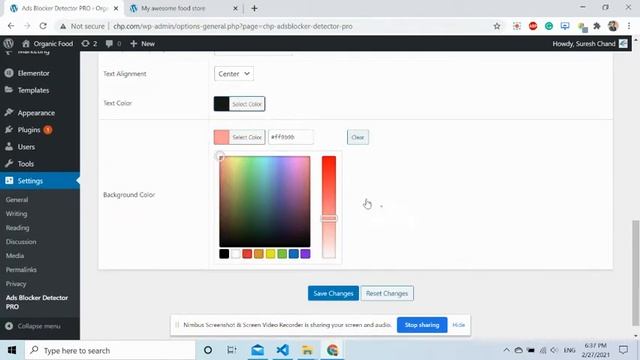Open the Windows Start menu
The height and width of the screenshot is (360, 640).
click(12, 350)
